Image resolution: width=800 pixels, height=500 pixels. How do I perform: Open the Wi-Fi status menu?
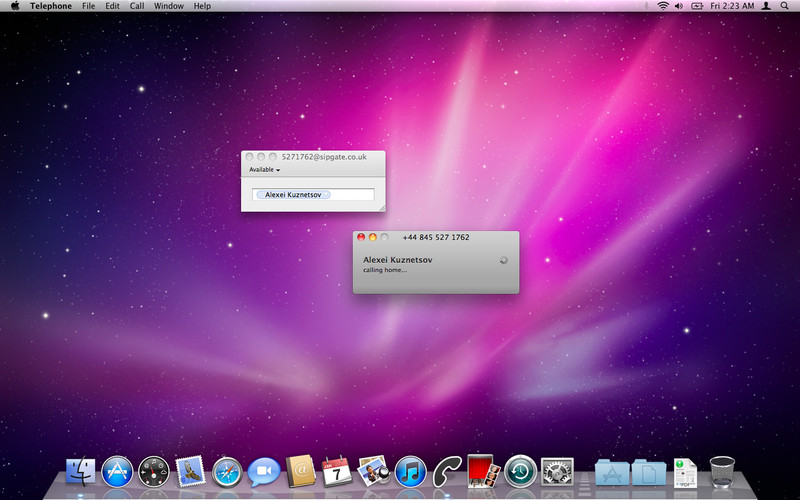[662, 6]
